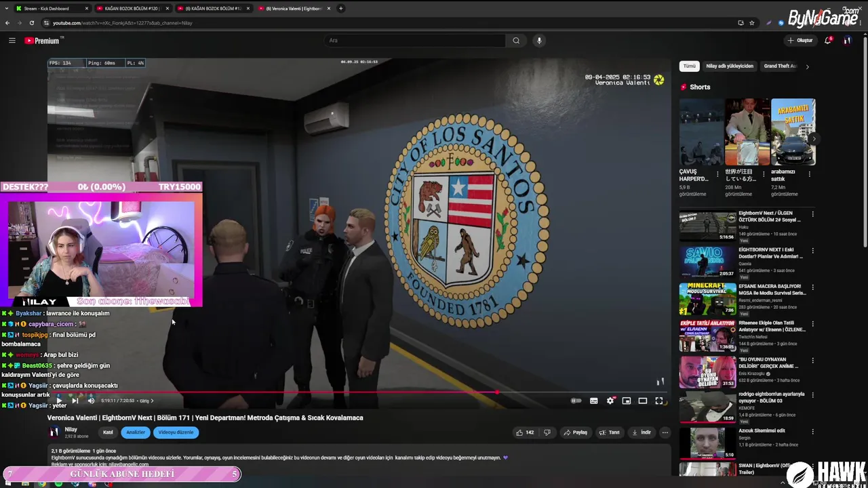This screenshot has width=868, height=488.
Task: Open Nilay channel avatar
Action: [x=54, y=432]
